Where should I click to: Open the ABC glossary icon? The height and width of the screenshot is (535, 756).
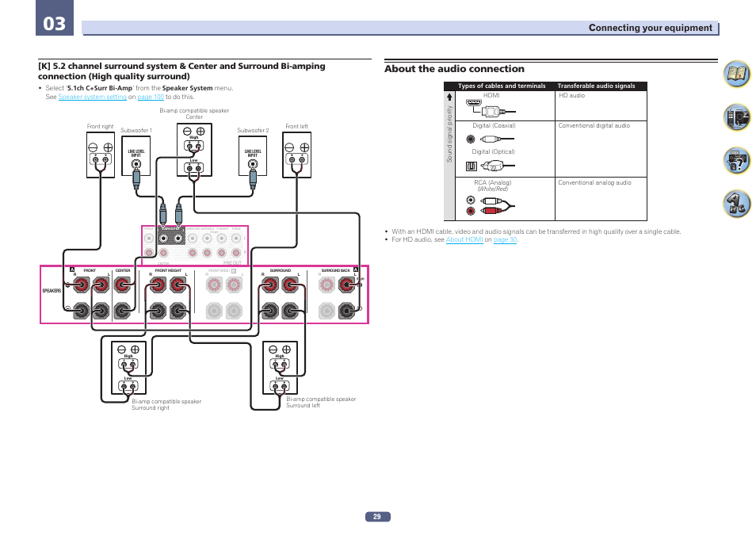click(737, 204)
